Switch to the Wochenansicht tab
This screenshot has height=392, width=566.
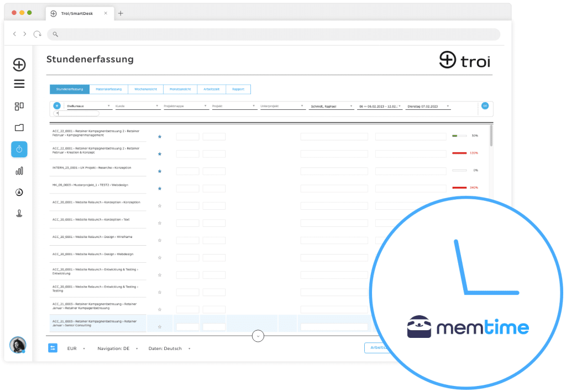145,89
